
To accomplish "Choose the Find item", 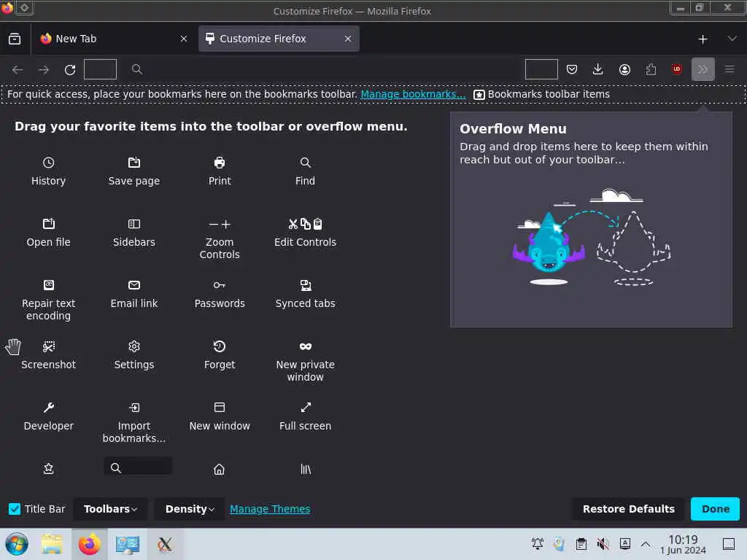I will 305,171.
